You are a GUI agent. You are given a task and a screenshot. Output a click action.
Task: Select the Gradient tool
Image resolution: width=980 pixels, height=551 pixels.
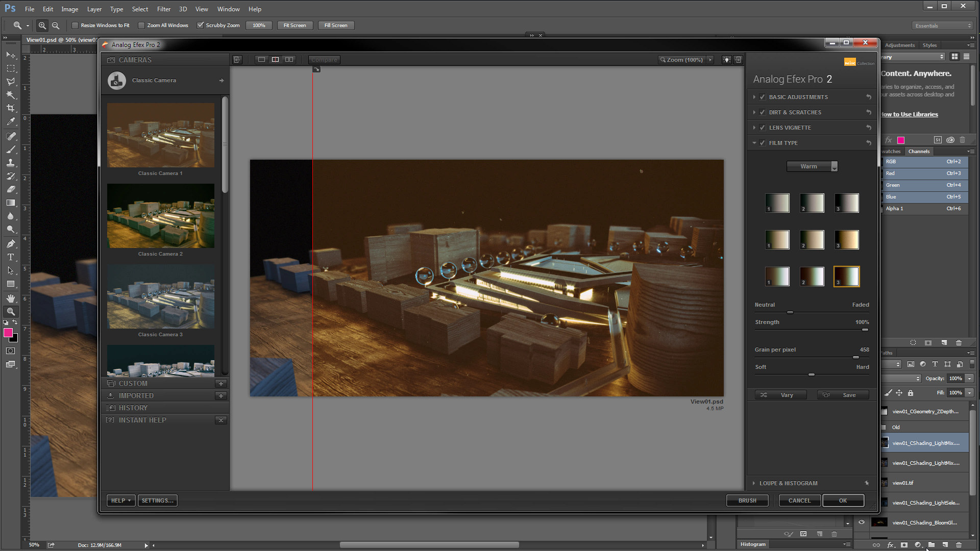click(11, 203)
